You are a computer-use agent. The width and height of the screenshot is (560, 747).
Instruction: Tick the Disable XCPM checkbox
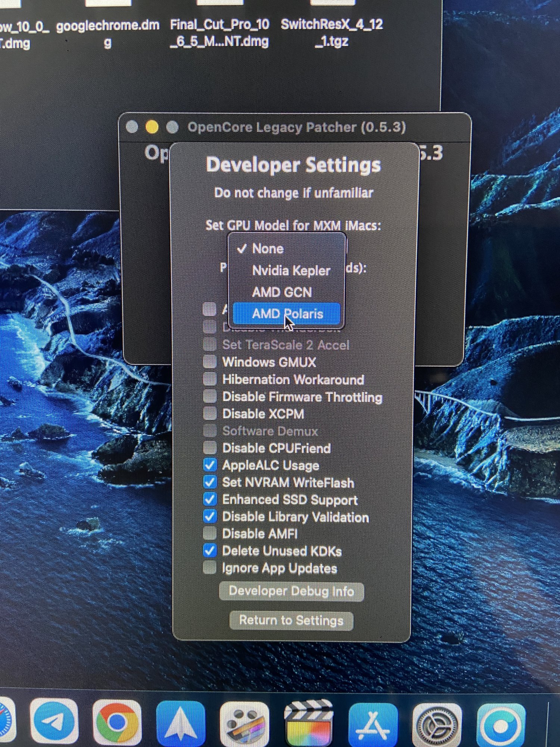click(210, 413)
